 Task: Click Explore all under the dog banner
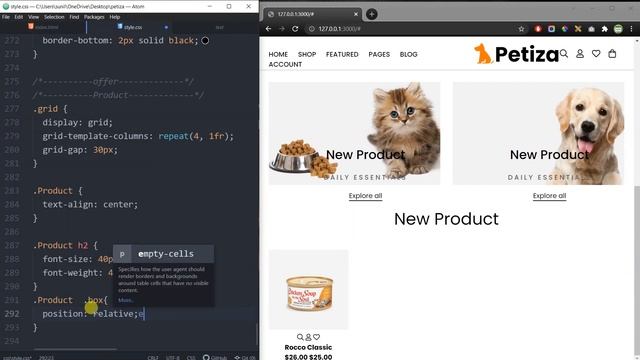tap(549, 196)
